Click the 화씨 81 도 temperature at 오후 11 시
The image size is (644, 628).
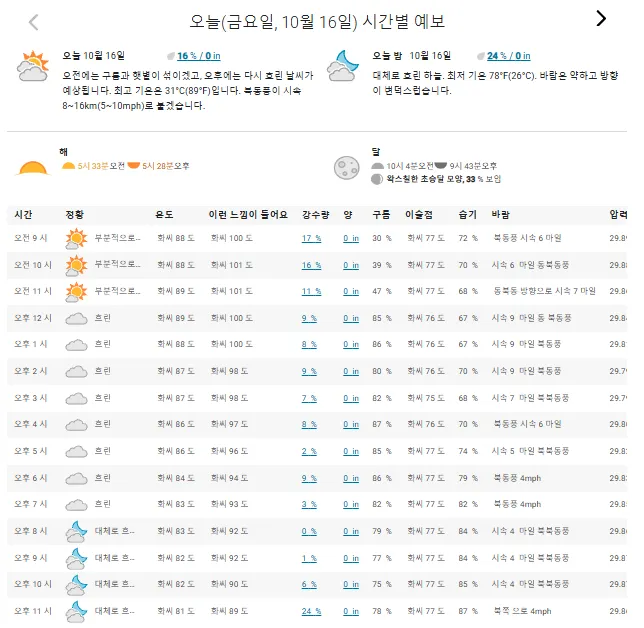[176, 611]
